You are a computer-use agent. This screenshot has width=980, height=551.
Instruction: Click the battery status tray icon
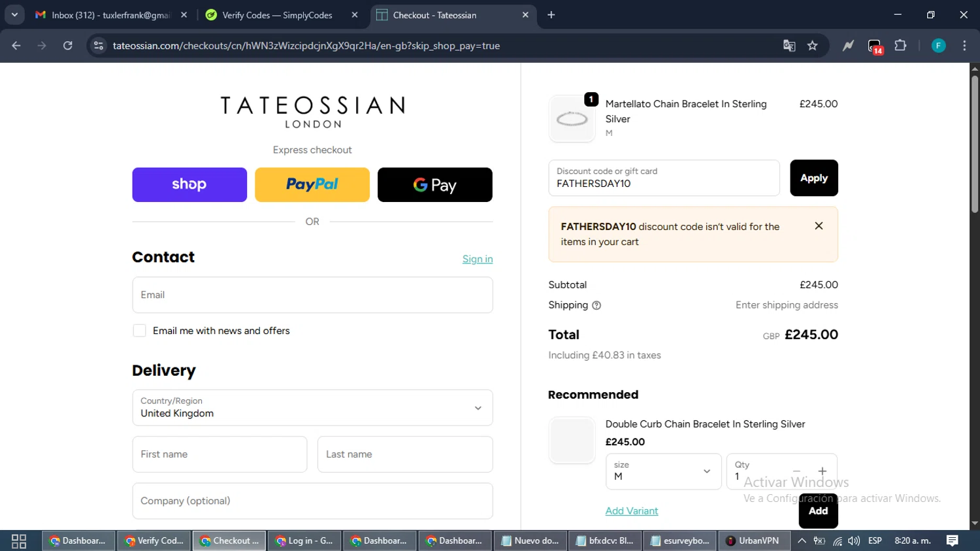[819, 541]
